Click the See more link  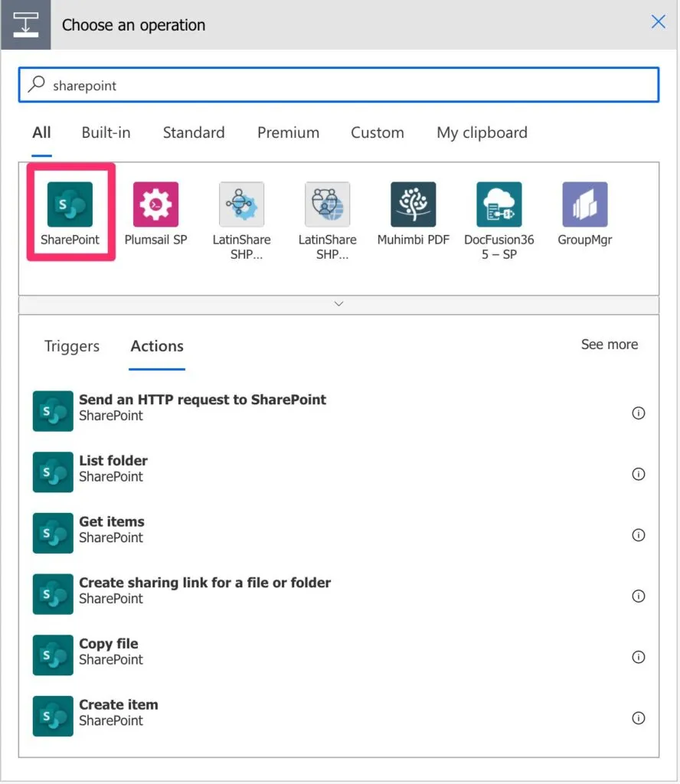[609, 345]
